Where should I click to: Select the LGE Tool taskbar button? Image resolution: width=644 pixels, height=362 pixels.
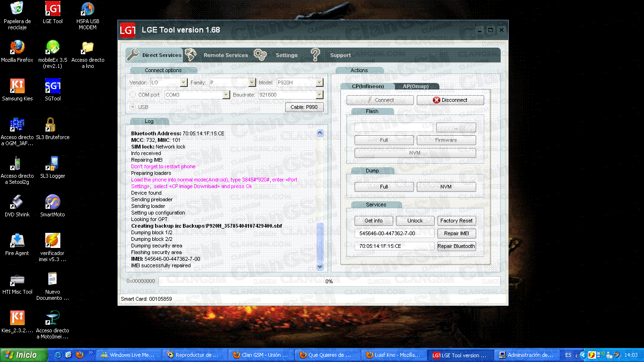(x=460, y=355)
